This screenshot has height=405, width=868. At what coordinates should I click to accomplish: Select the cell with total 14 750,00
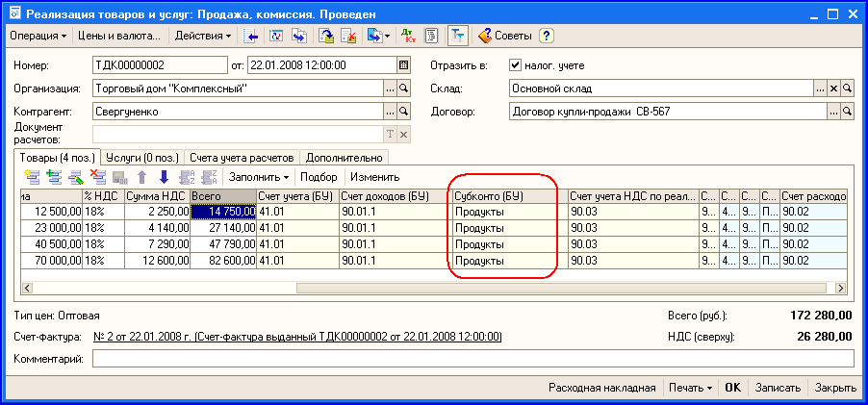click(223, 212)
